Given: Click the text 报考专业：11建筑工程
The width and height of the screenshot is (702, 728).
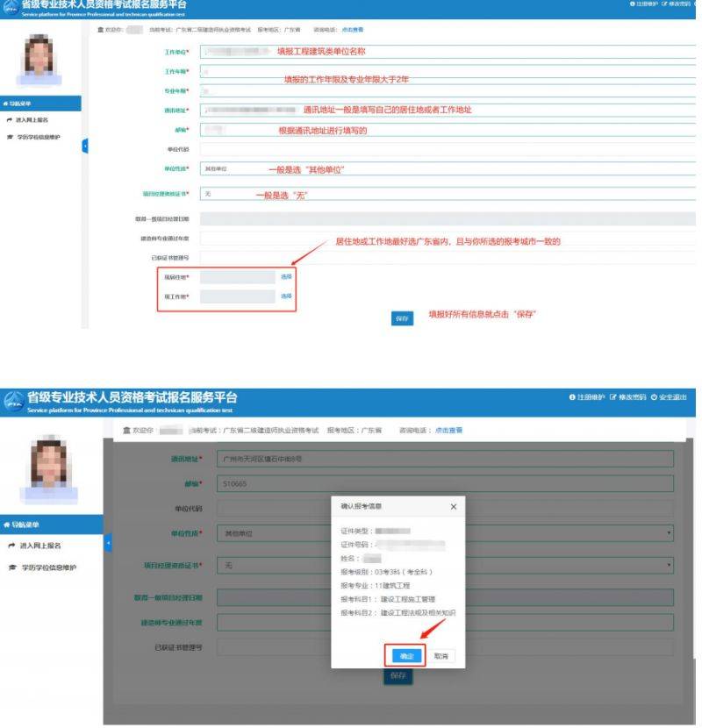Looking at the screenshot, I should 376,585.
